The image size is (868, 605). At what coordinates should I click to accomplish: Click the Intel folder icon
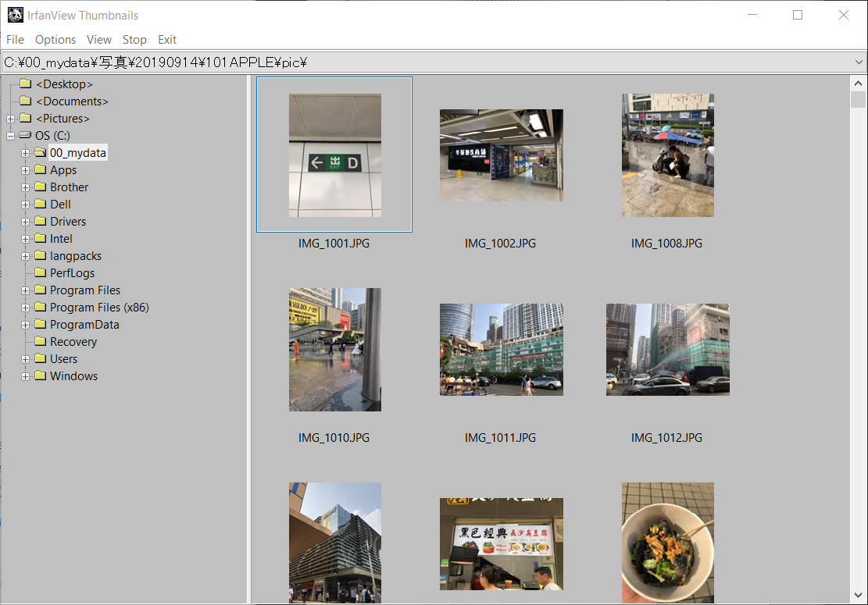[41, 238]
